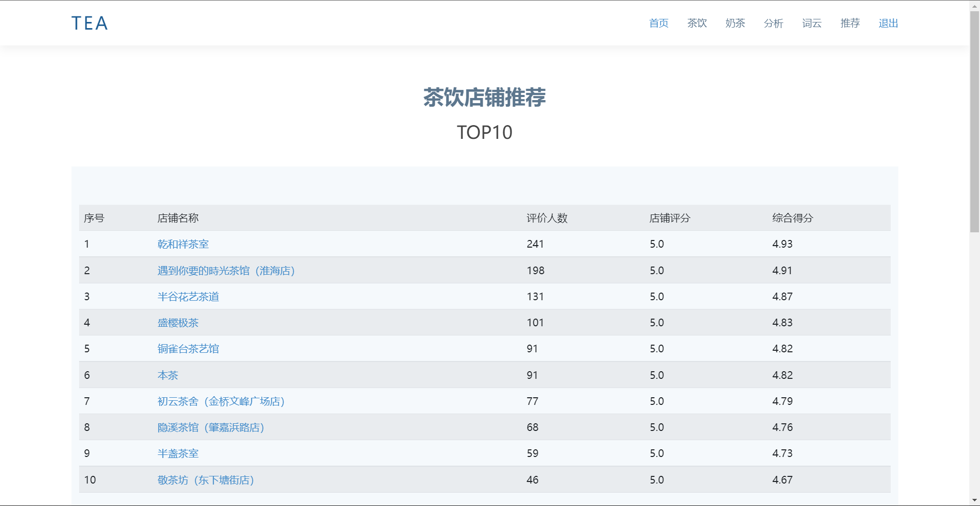The image size is (980, 506).
Task: Open the 词云 word cloud page
Action: [x=812, y=23]
